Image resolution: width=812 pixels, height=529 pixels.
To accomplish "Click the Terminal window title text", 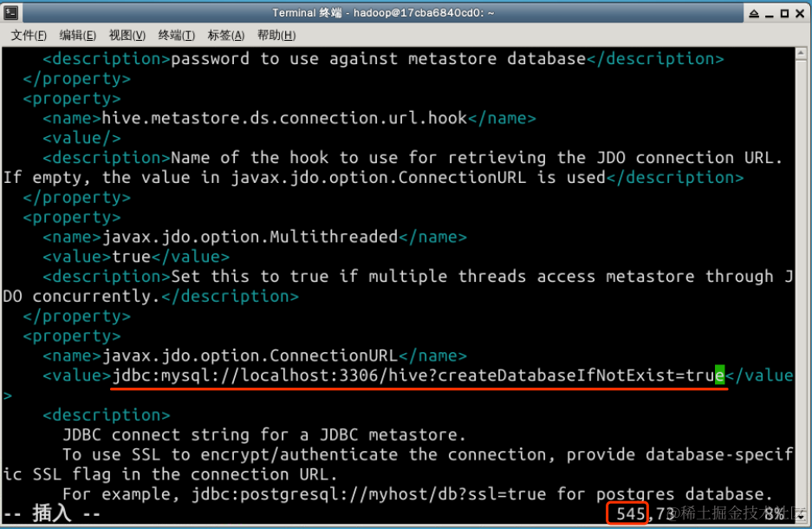I will 383,13.
